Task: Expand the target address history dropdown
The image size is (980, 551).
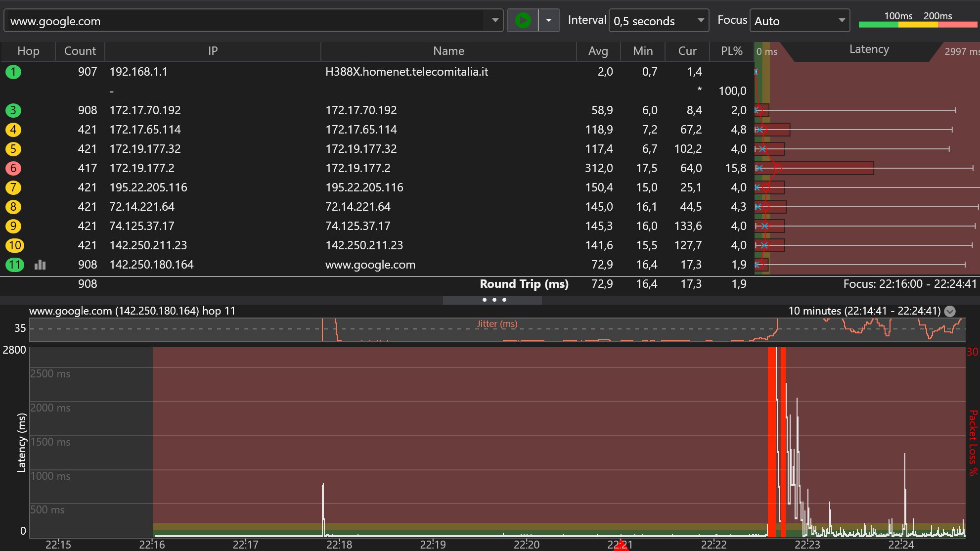Action: [494, 20]
